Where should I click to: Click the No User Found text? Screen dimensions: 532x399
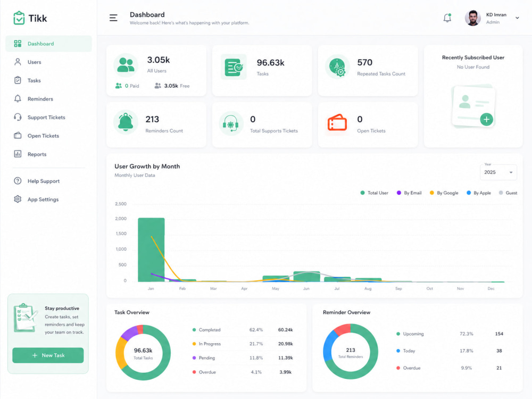pos(473,67)
